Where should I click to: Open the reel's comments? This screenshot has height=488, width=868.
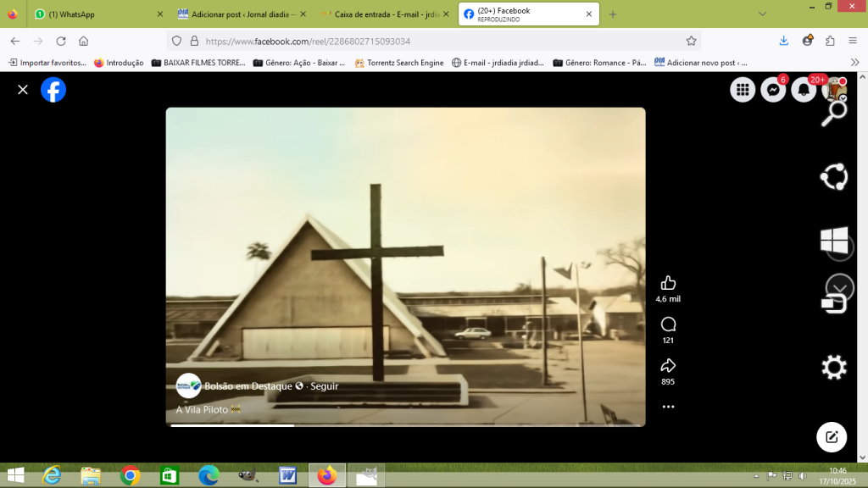668,324
